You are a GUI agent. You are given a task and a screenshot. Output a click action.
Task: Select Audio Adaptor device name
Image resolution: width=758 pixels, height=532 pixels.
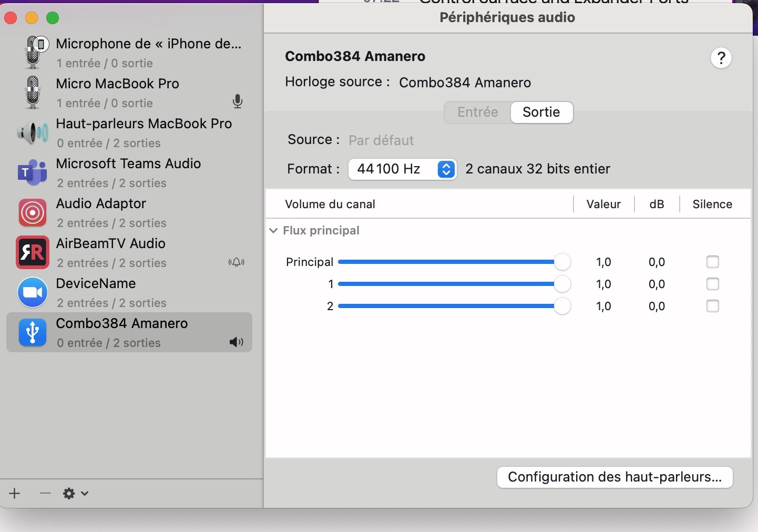pos(101,203)
